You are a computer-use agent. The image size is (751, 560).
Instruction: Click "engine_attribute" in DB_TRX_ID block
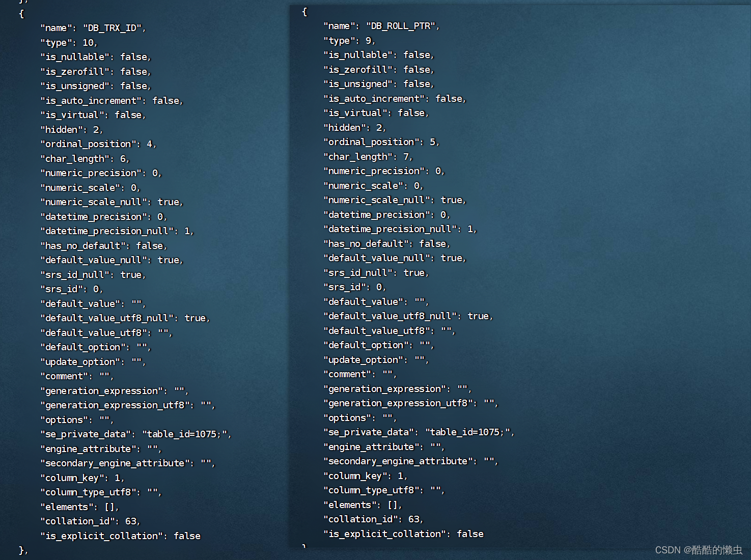click(x=101, y=449)
